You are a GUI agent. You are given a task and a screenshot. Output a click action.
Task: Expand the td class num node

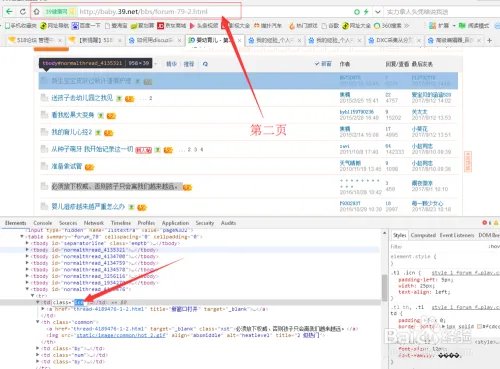coord(38,355)
